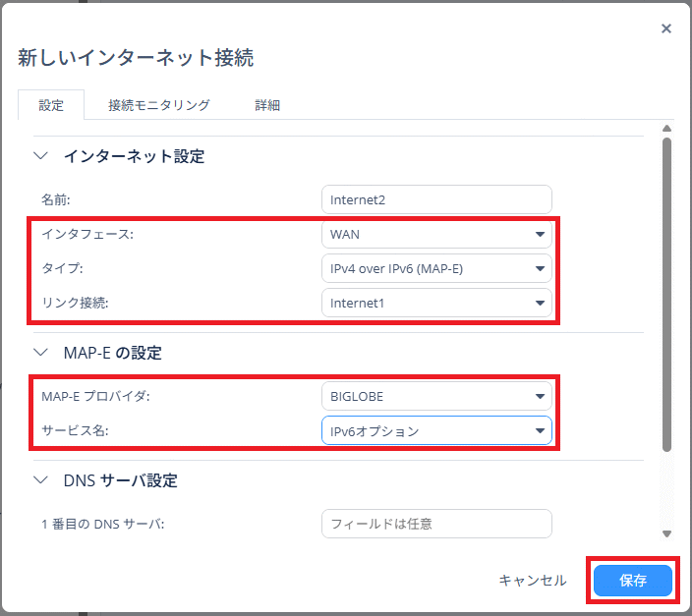Open the MAP-E プロバイダ dropdown showing BIGLOBE
The image size is (692, 616).
click(435, 396)
